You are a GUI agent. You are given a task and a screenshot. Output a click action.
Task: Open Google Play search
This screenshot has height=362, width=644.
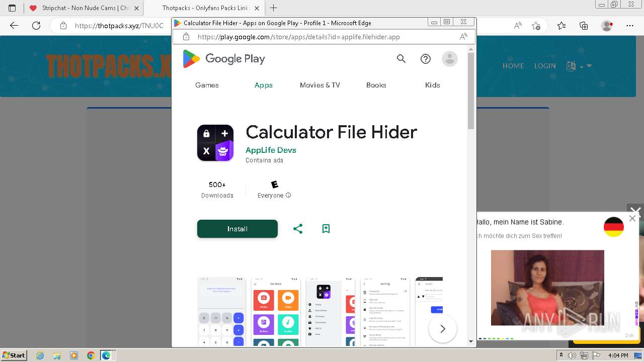click(x=401, y=59)
